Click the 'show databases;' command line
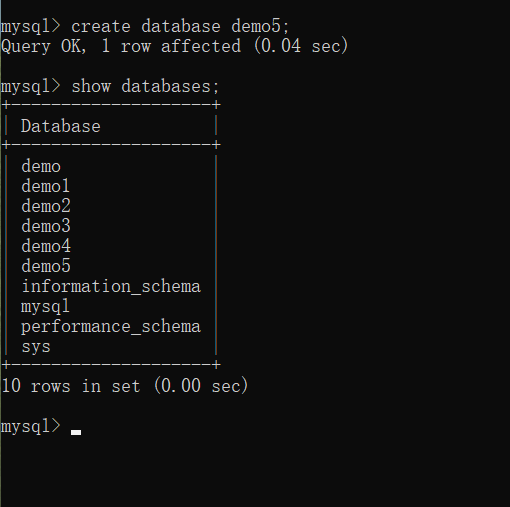Screen dimensions: 510x507 (110, 86)
